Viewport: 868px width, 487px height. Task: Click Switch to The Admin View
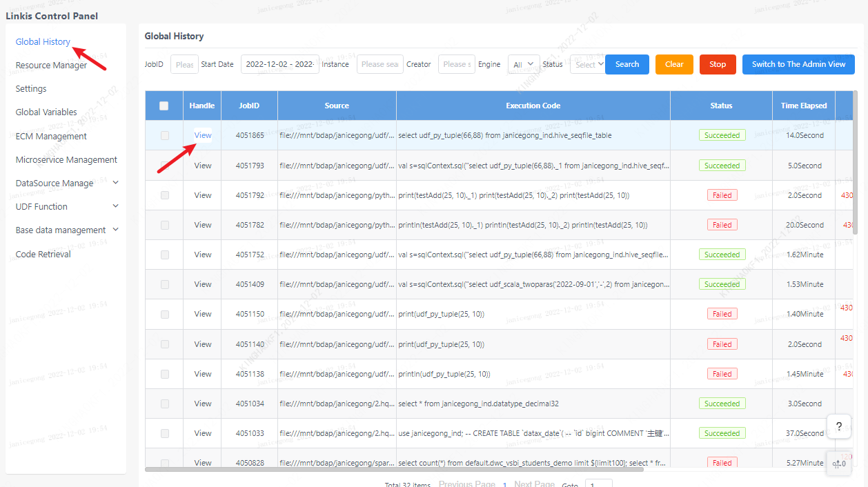[x=798, y=64]
